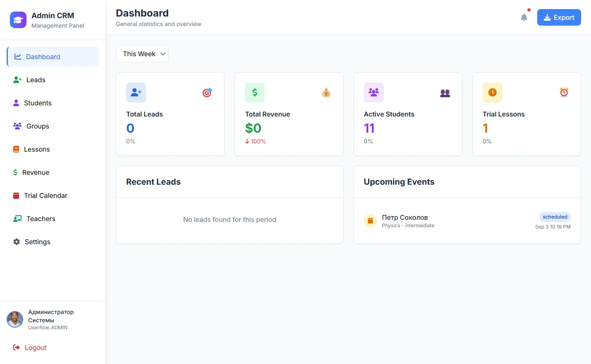
Task: Click the Settings gear icon in sidebar
Action: [17, 242]
